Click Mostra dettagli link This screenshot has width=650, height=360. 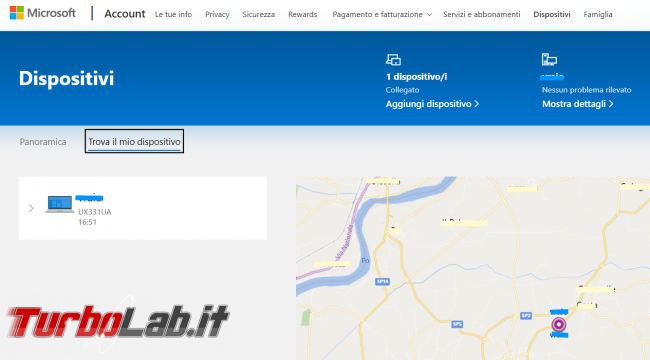tap(578, 104)
